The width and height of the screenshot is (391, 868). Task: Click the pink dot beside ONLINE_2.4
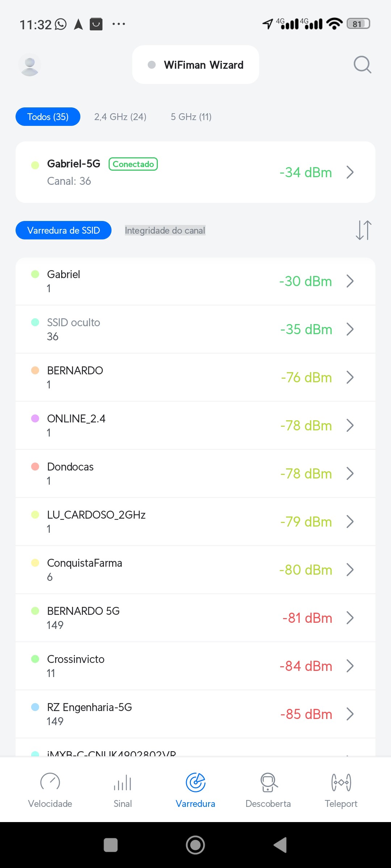pos(35,418)
